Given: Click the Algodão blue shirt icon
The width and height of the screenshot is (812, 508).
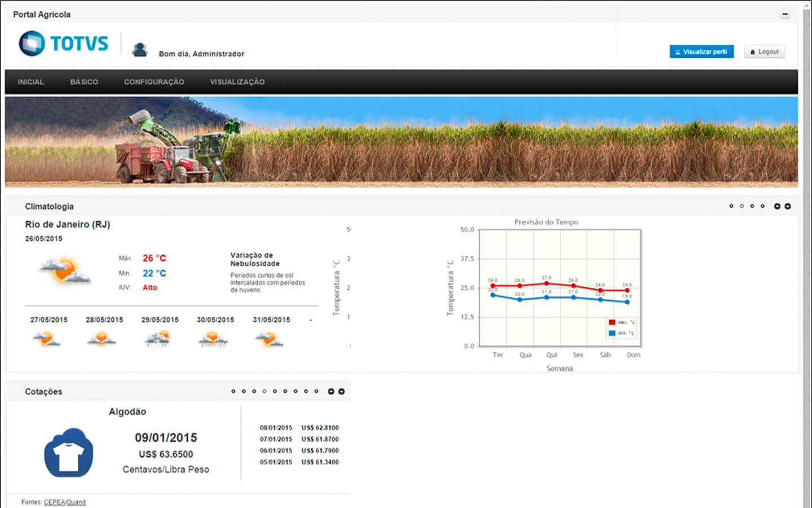Looking at the screenshot, I should click(x=69, y=453).
